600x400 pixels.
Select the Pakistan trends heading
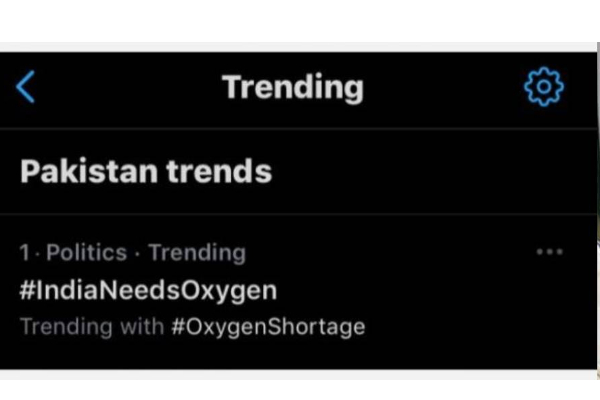146,171
